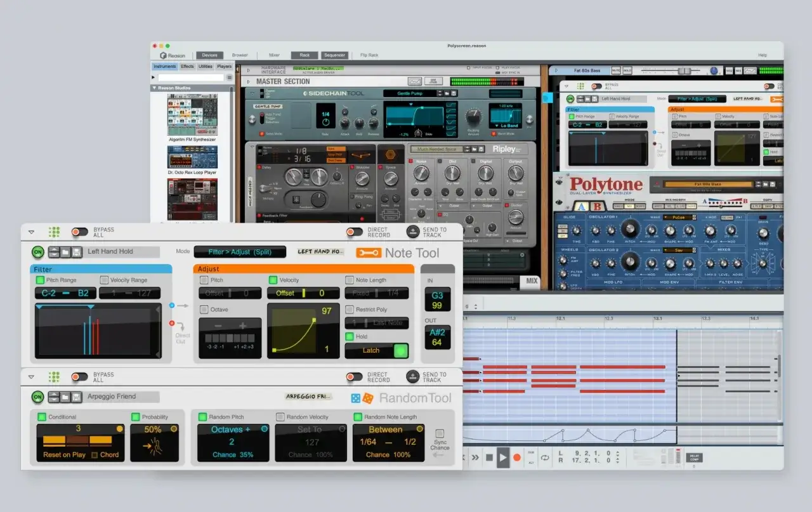Click the red Direct Out connector dot
The height and width of the screenshot is (512, 812).
coord(171,324)
